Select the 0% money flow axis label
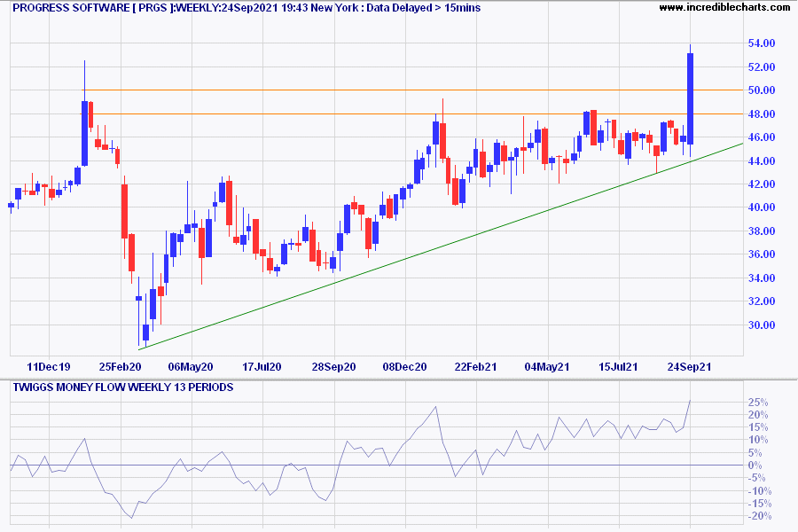 (755, 465)
